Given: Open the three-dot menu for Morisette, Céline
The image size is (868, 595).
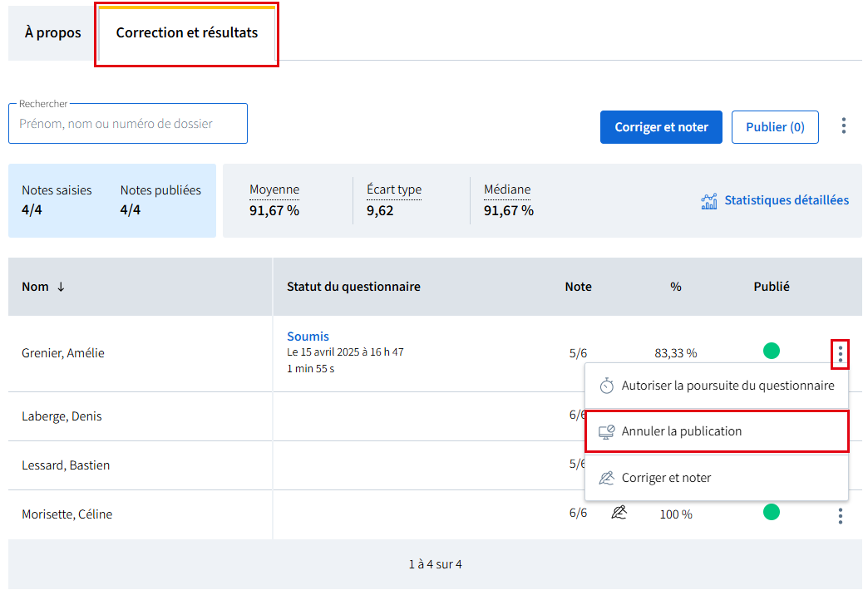Looking at the screenshot, I should pos(841,516).
